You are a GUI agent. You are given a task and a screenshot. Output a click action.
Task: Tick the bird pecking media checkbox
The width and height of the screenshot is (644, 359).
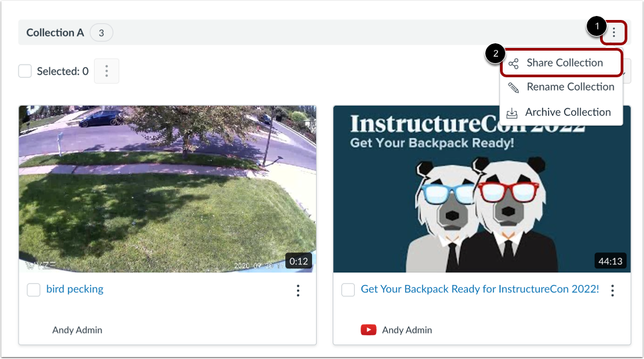pos(34,290)
